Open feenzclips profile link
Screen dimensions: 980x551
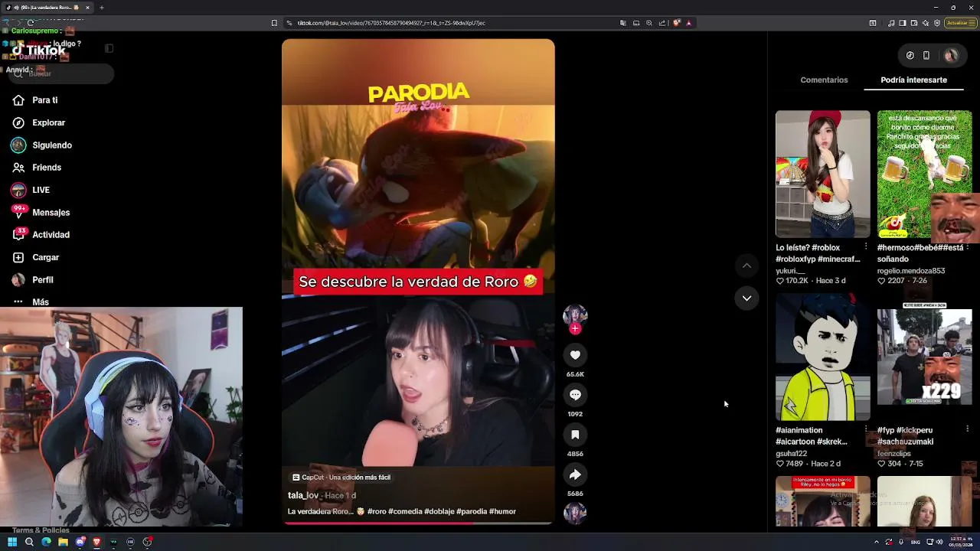894,454
